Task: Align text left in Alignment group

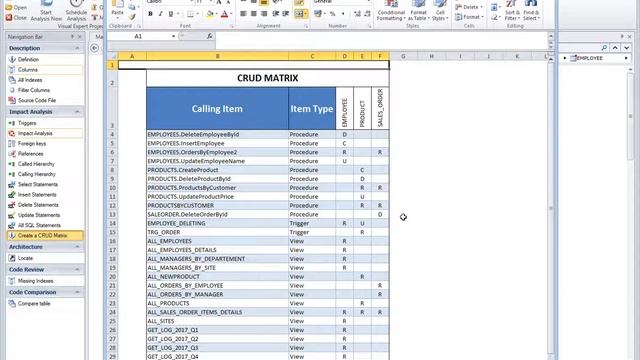Action: coord(243,14)
